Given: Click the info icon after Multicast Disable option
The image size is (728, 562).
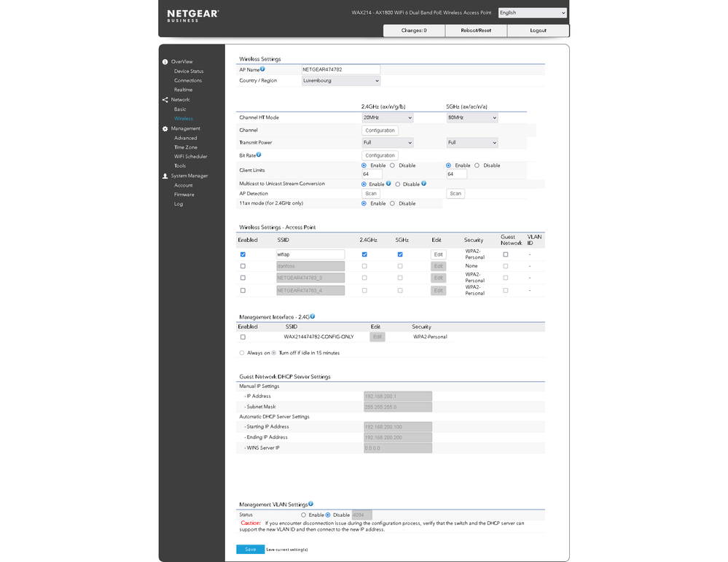Looking at the screenshot, I should click(424, 184).
